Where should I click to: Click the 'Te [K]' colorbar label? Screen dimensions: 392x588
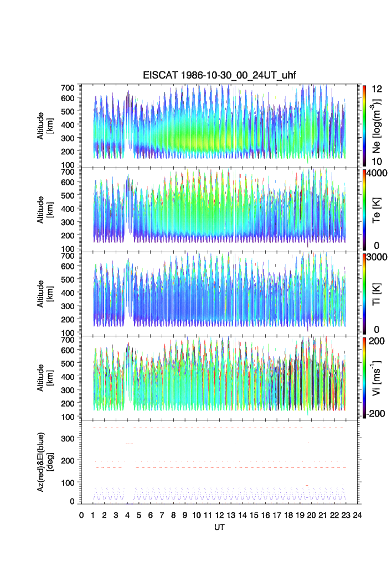click(x=378, y=209)
